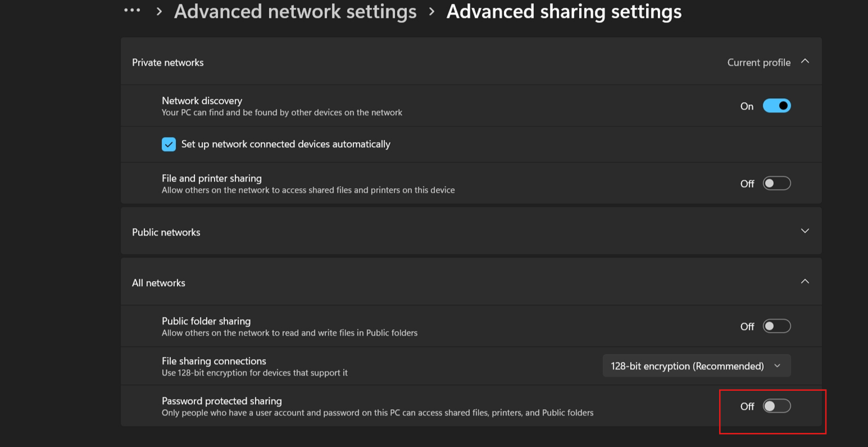This screenshot has width=868, height=447.
Task: Turn on Password protected sharing switch
Action: pos(777,406)
